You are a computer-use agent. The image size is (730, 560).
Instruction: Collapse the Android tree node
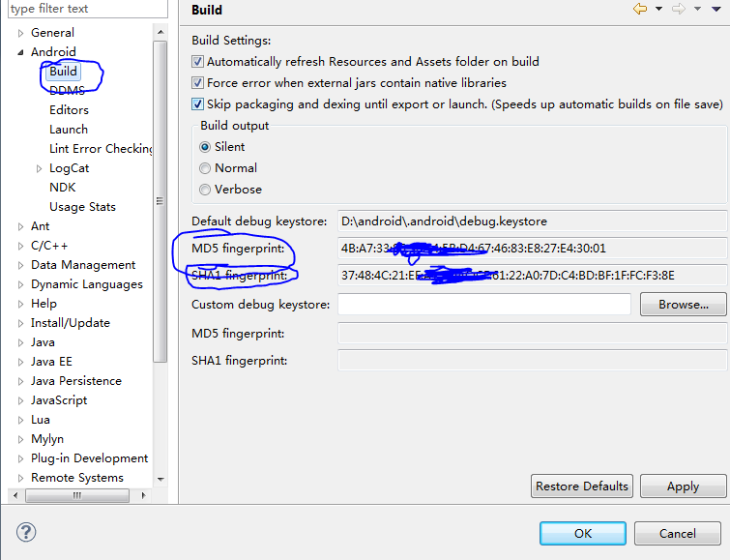pyautogui.click(x=20, y=52)
